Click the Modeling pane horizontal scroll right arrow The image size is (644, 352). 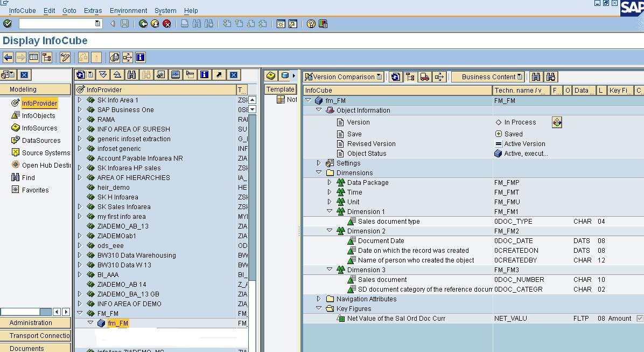(x=66, y=312)
